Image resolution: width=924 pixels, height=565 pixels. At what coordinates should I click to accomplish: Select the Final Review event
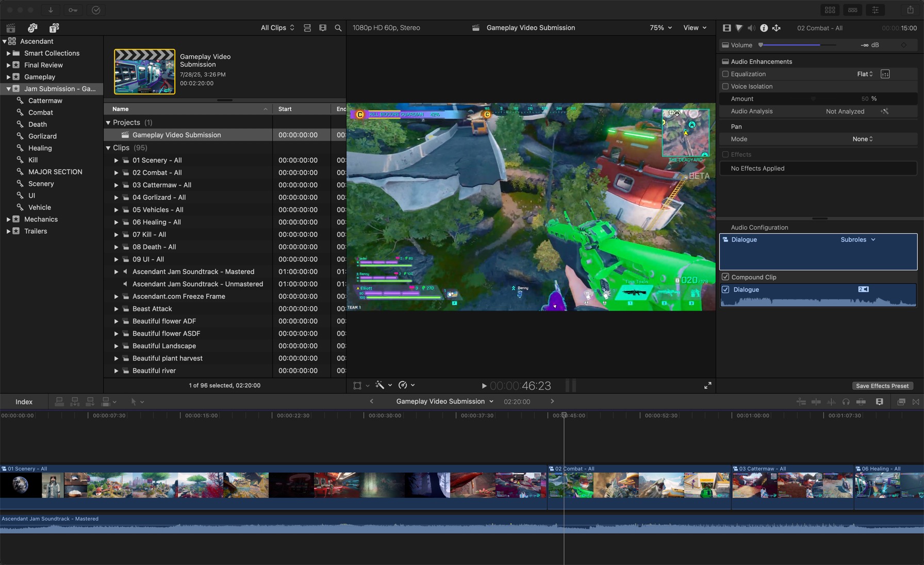[x=43, y=65]
